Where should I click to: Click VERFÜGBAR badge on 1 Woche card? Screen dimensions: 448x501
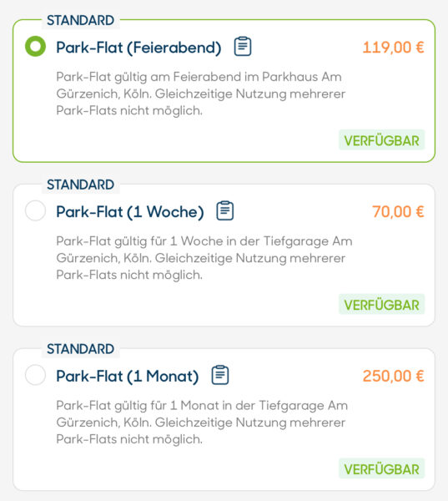381,305
